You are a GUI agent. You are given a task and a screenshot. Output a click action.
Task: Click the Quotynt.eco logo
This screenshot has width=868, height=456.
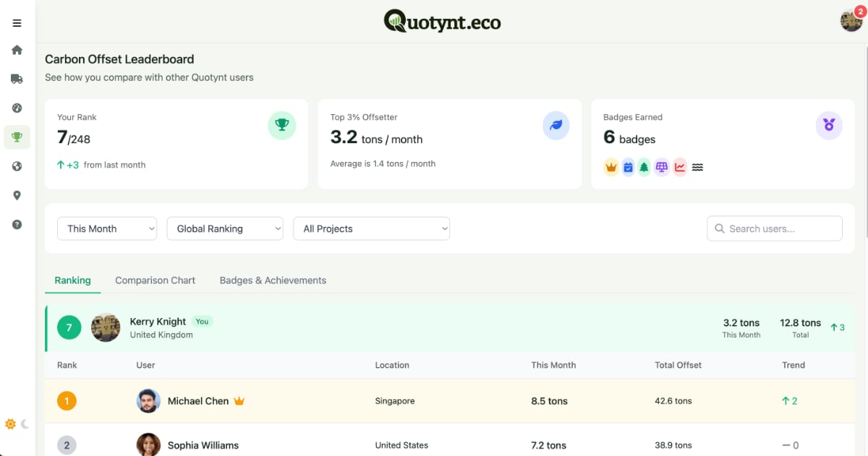441,21
